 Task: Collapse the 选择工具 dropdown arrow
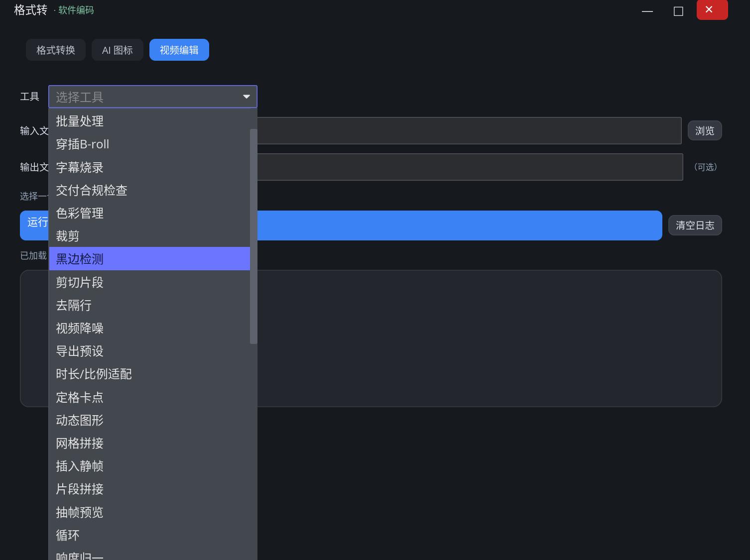coord(246,97)
